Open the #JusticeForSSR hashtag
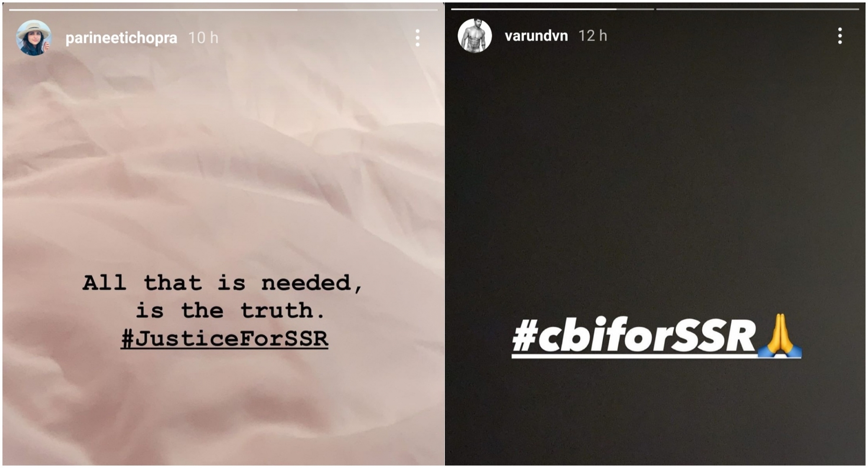This screenshot has width=868, height=468. click(224, 339)
